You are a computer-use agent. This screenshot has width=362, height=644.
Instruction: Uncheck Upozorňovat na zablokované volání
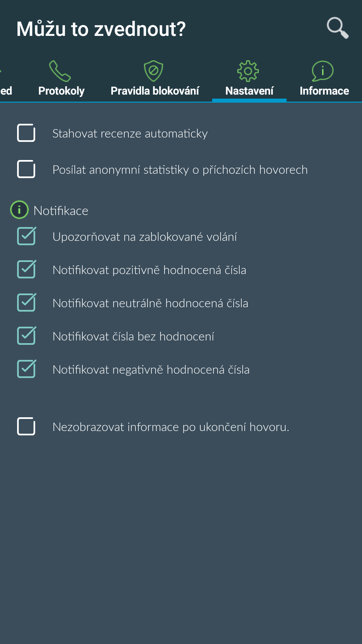[x=26, y=236]
